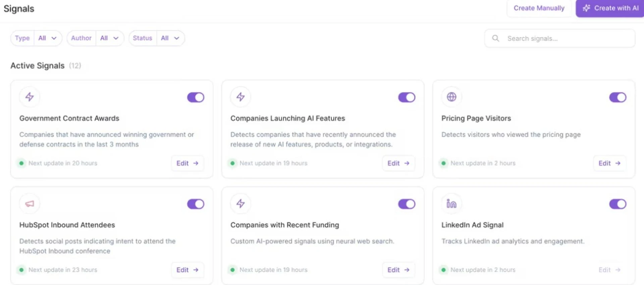Switch off the Companies with Recent Funding toggle
The width and height of the screenshot is (644, 285).
tap(407, 204)
